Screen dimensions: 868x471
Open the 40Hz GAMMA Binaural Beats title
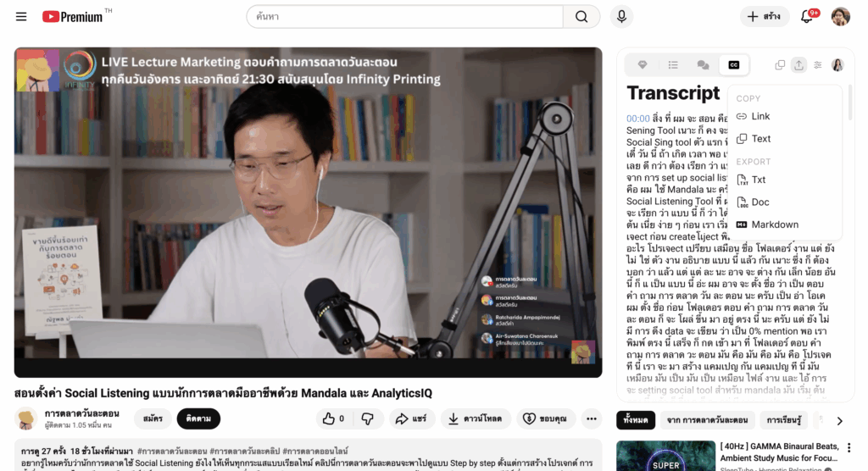780,452
